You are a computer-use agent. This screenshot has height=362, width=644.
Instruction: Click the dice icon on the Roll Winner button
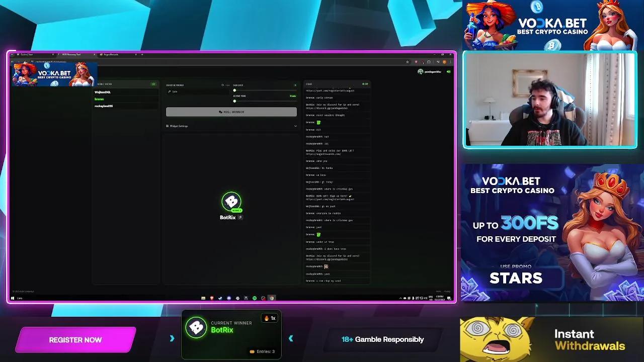coord(220,112)
